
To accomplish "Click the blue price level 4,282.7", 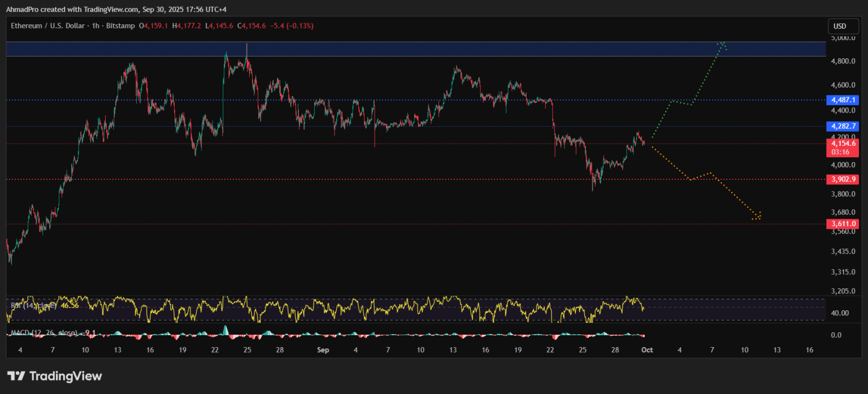I will [843, 126].
